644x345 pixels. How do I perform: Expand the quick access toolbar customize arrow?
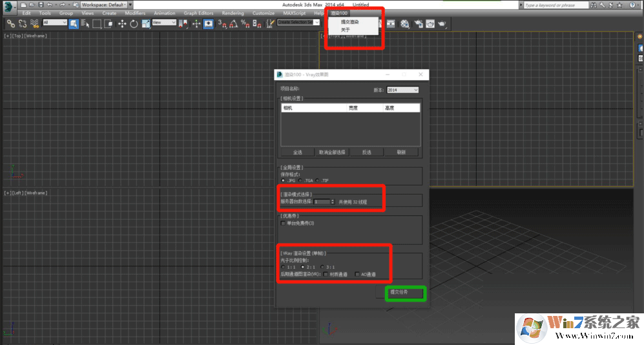click(130, 5)
